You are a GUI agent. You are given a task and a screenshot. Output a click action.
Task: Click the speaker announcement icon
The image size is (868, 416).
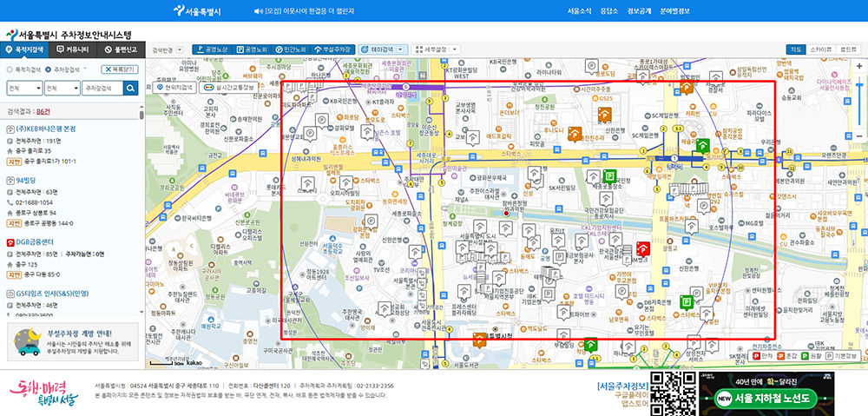[x=258, y=11]
